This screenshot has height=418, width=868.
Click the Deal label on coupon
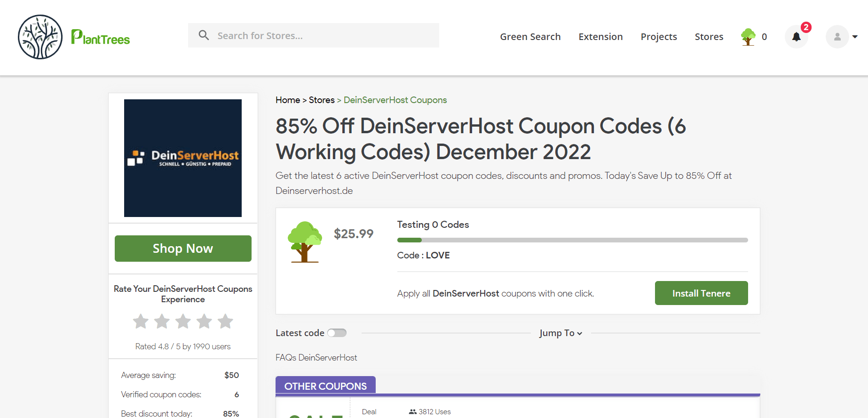coord(369,411)
